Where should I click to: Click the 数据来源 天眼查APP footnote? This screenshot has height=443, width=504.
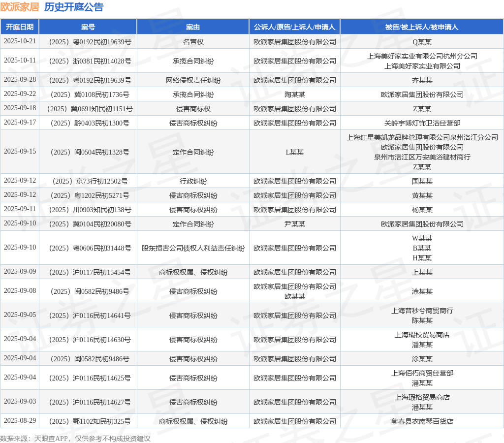(75, 439)
